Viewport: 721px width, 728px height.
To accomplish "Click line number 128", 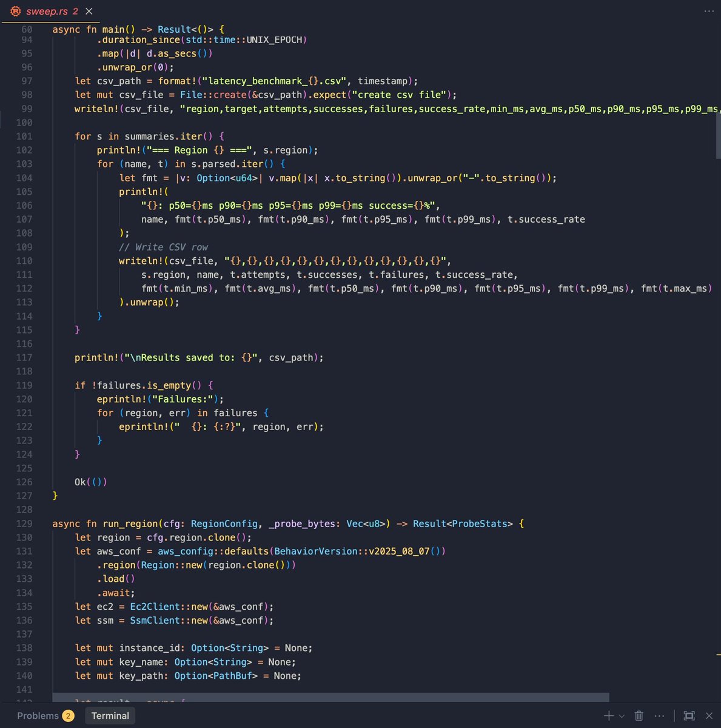I will click(24, 510).
